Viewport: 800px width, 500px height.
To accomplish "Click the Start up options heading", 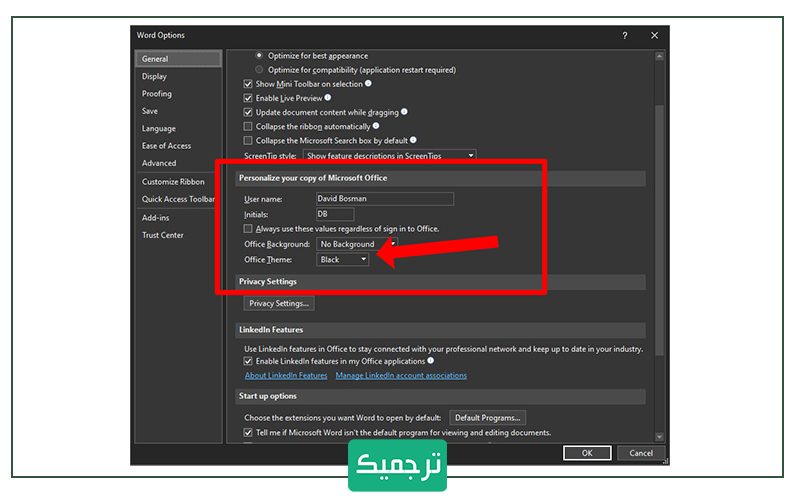I will coord(268,396).
